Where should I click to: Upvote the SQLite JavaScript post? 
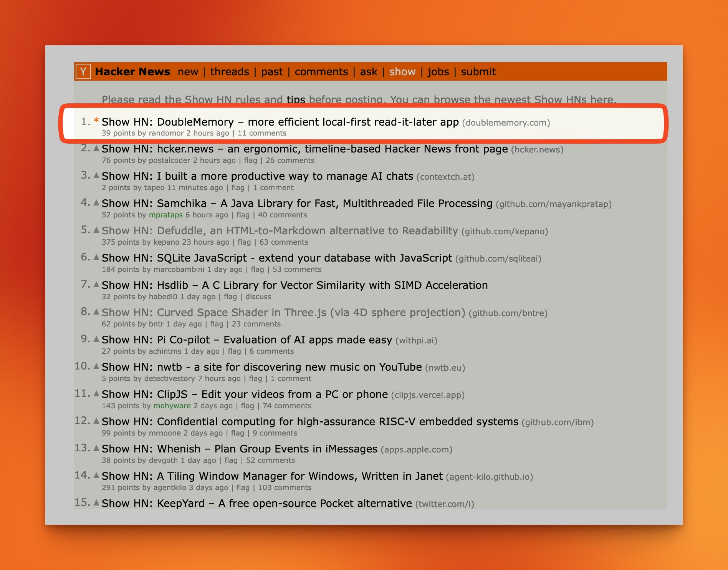pyautogui.click(x=96, y=257)
